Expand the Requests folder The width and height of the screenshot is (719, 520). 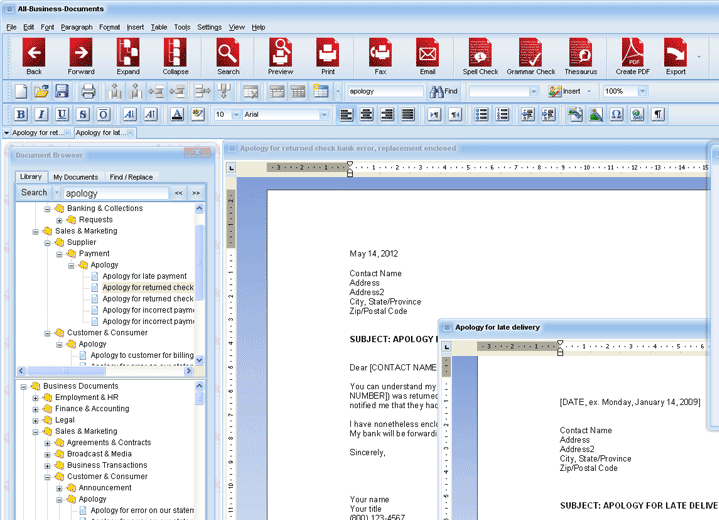(59, 220)
